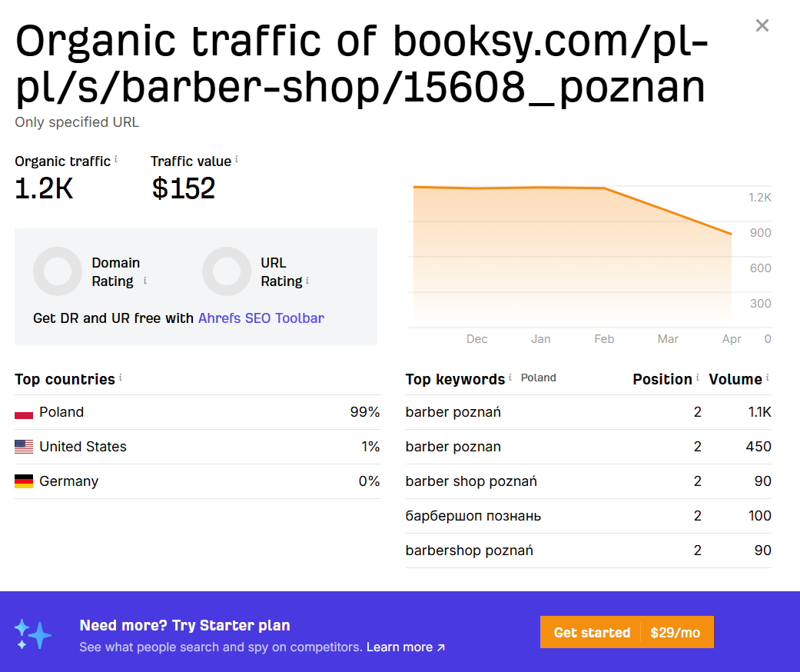Click info icon beside URL Rating

pyautogui.click(x=307, y=281)
